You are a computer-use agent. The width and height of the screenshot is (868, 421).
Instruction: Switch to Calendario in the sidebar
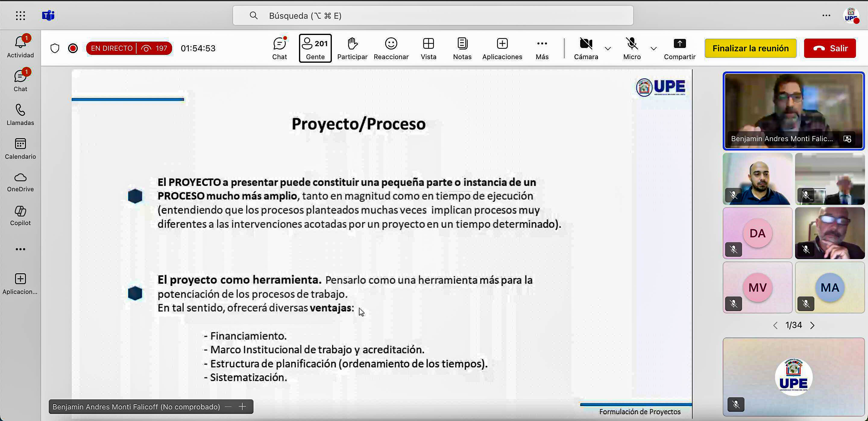click(x=20, y=148)
